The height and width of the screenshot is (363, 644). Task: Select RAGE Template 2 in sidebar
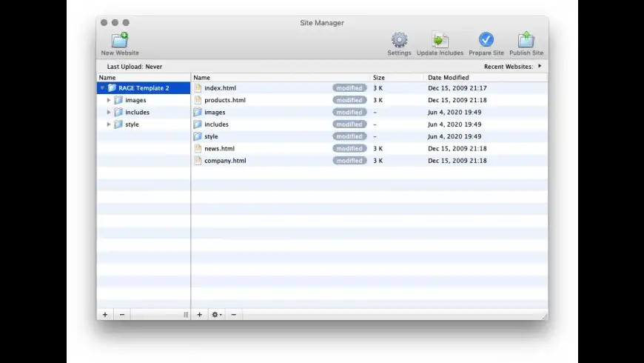[144, 88]
